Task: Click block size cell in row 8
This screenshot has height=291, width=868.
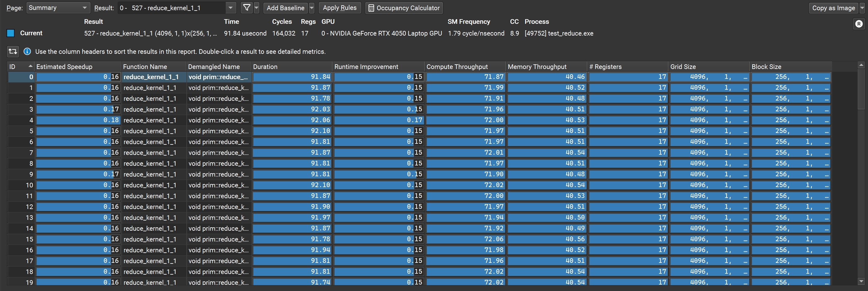Action: point(791,164)
